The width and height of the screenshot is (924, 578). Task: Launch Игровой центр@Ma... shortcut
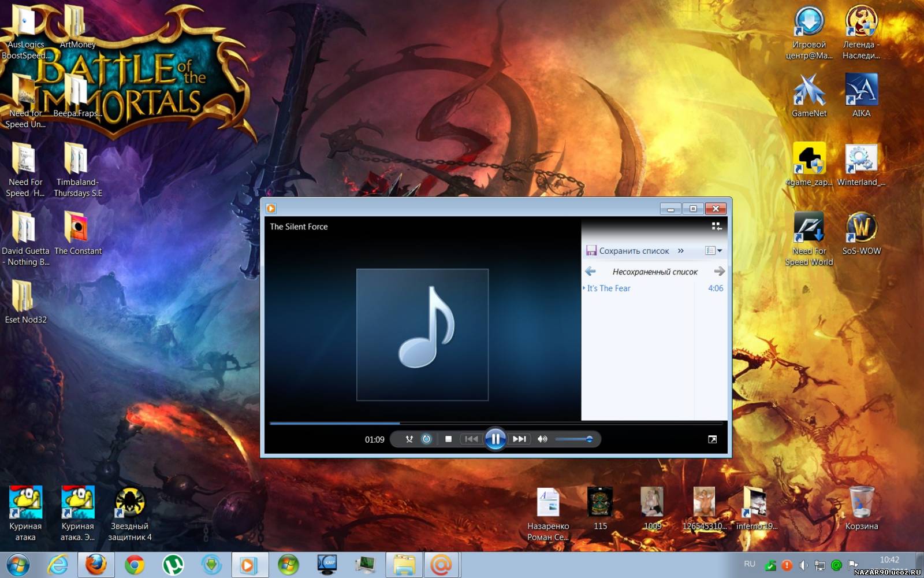809,33
